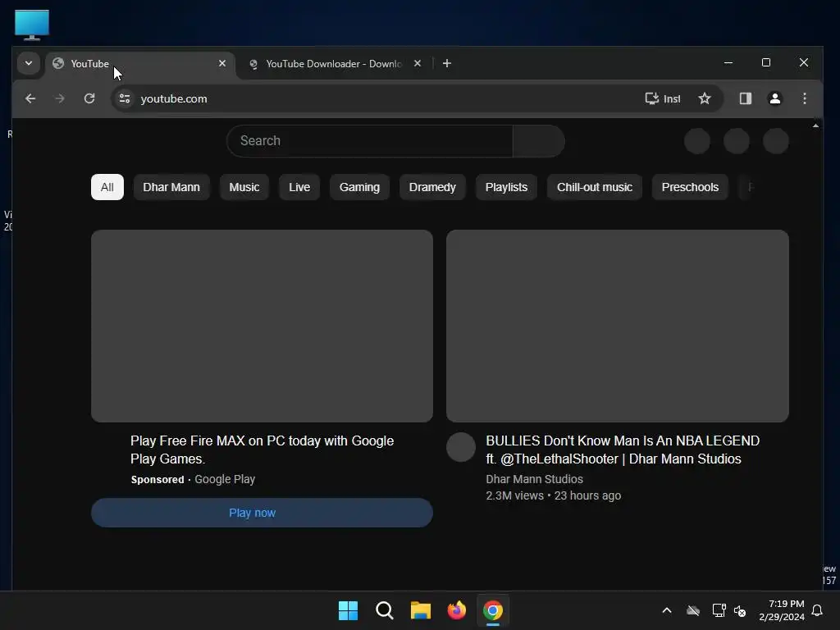
Task: Select the Preschools filter chip
Action: 690,187
